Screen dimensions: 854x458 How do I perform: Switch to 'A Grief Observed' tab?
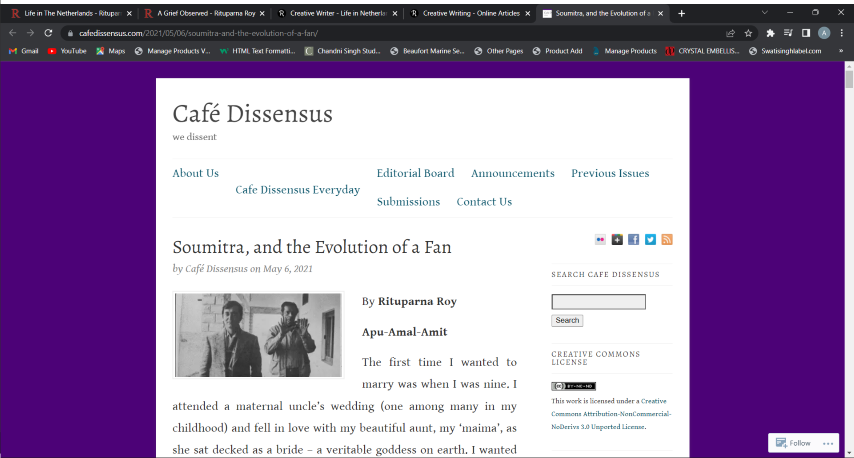206,14
